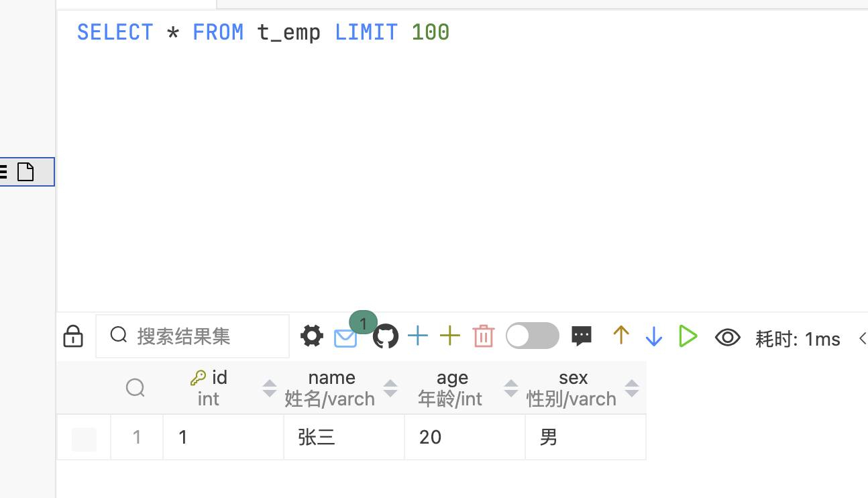
Task: Sort by the age column arrows
Action: (511, 388)
